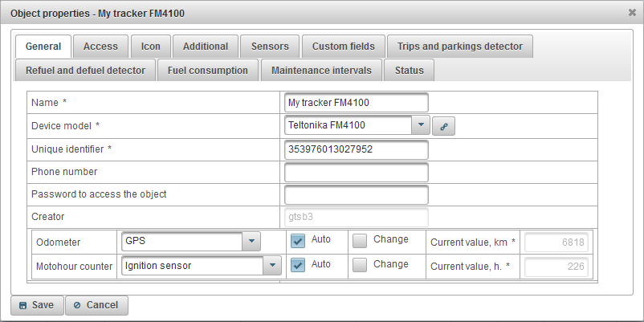The width and height of the screenshot is (644, 322).
Task: Select the Trips and parkings detector tab
Action: pyautogui.click(x=459, y=47)
